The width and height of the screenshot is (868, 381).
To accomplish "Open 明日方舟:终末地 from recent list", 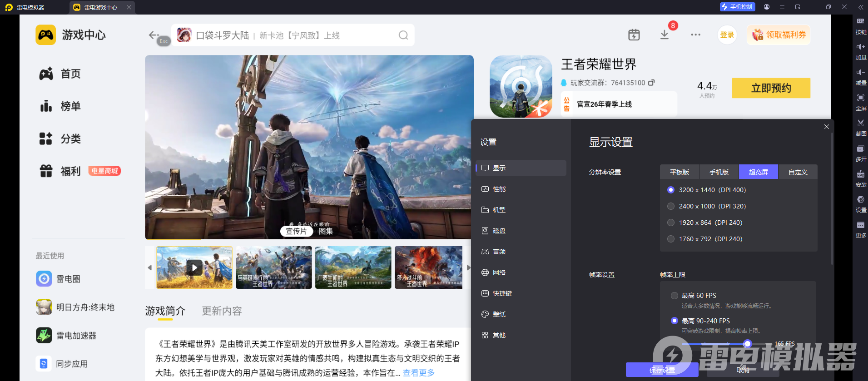I will click(75, 307).
